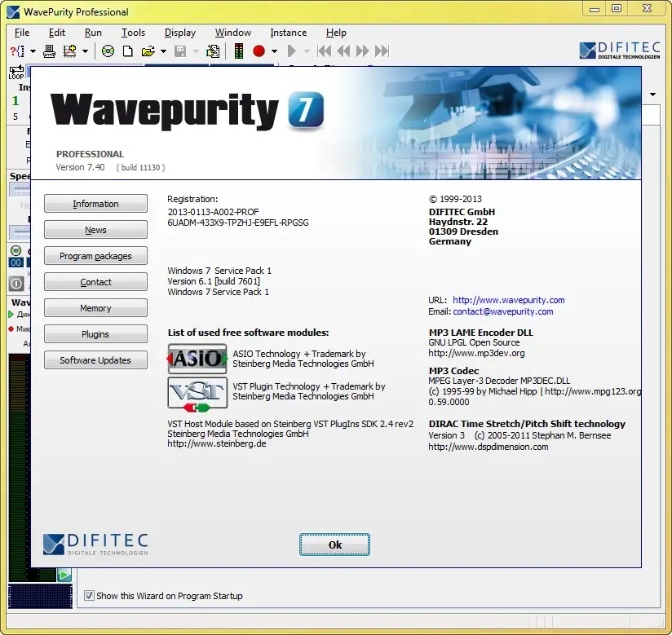Viewport: 672px width, 635px height.
Task: Expand the dropdown beside the open folder icon
Action: [163, 51]
